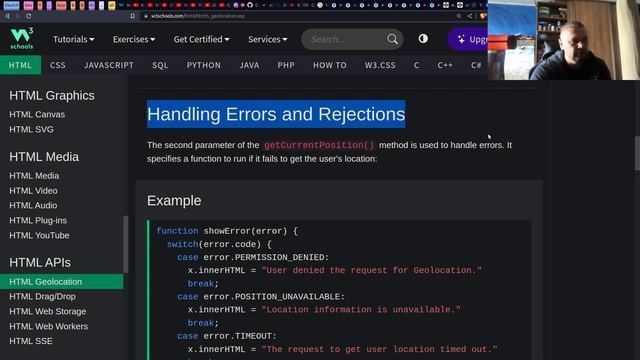Viewport: 640px width, 360px height.
Task: Click the search magnifier icon
Action: click(x=392, y=39)
